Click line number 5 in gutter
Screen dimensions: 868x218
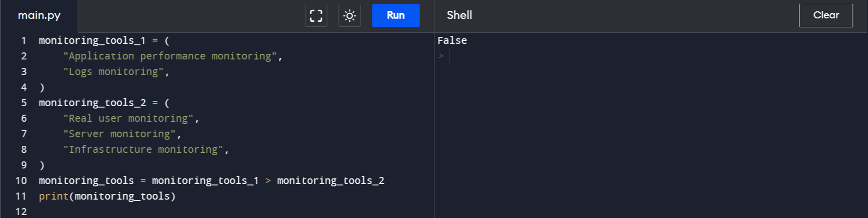tap(24, 103)
